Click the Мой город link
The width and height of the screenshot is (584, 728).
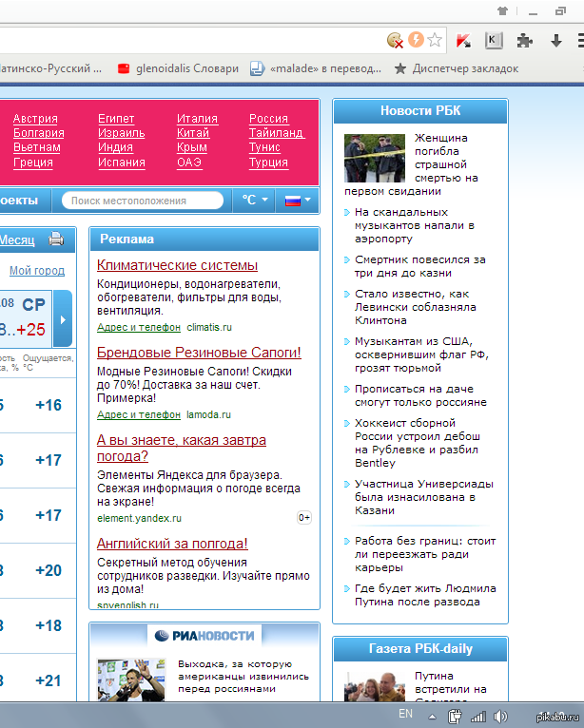coord(37,271)
